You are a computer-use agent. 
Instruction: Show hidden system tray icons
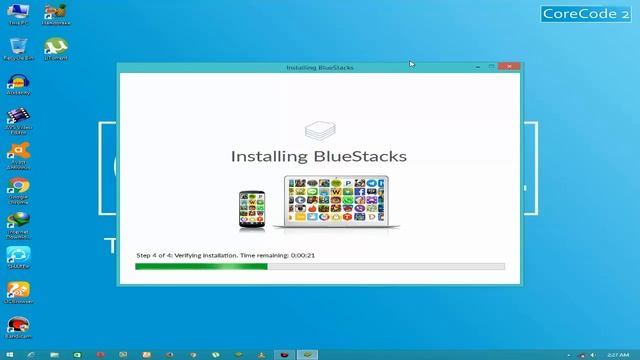(569, 355)
